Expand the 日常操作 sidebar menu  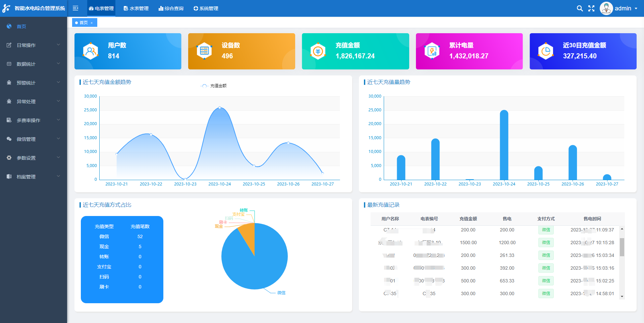pyautogui.click(x=33, y=45)
